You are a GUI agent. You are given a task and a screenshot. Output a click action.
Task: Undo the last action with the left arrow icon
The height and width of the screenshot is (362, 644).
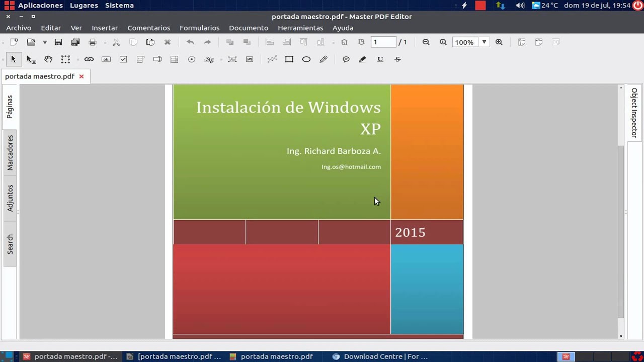(x=190, y=42)
